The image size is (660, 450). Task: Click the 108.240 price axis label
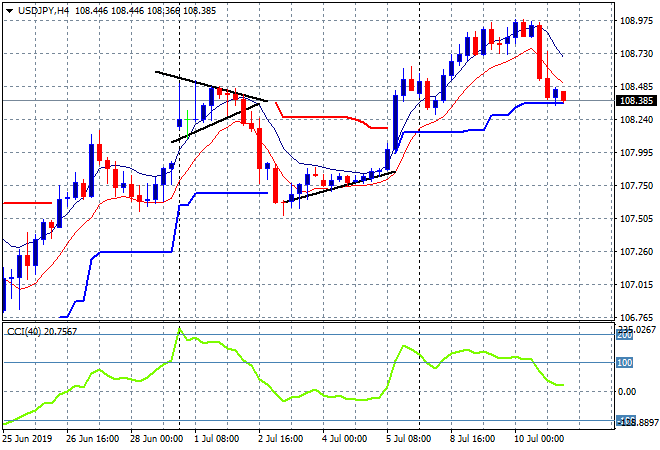tap(636, 120)
